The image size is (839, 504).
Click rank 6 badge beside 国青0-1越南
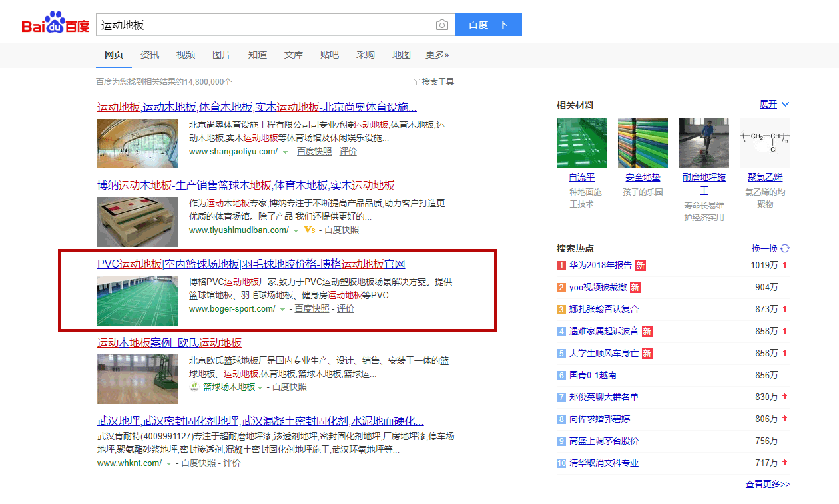tap(561, 375)
